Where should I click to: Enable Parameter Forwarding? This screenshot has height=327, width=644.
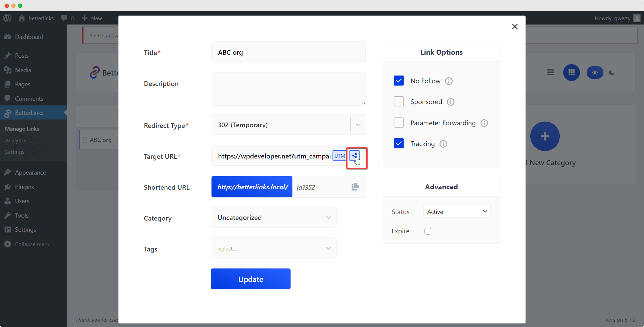pos(399,123)
